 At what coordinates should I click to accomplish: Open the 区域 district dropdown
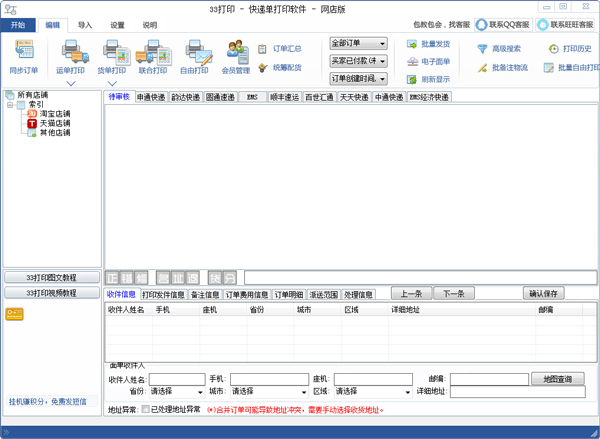[x=373, y=392]
